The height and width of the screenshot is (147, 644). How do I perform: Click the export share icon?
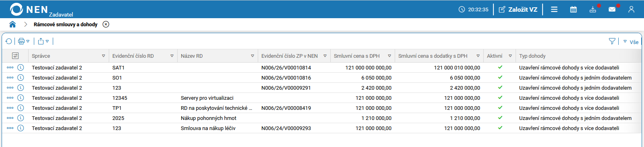[x=41, y=41]
